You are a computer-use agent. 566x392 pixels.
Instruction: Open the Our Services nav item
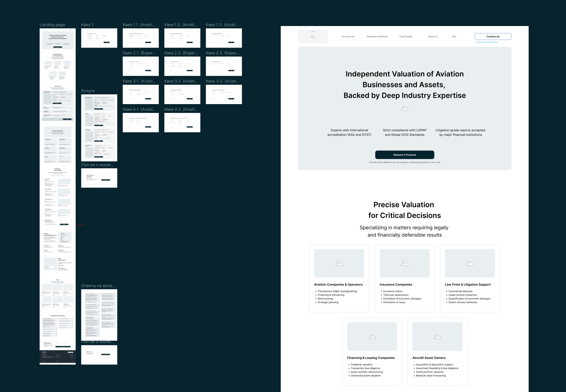pos(348,36)
